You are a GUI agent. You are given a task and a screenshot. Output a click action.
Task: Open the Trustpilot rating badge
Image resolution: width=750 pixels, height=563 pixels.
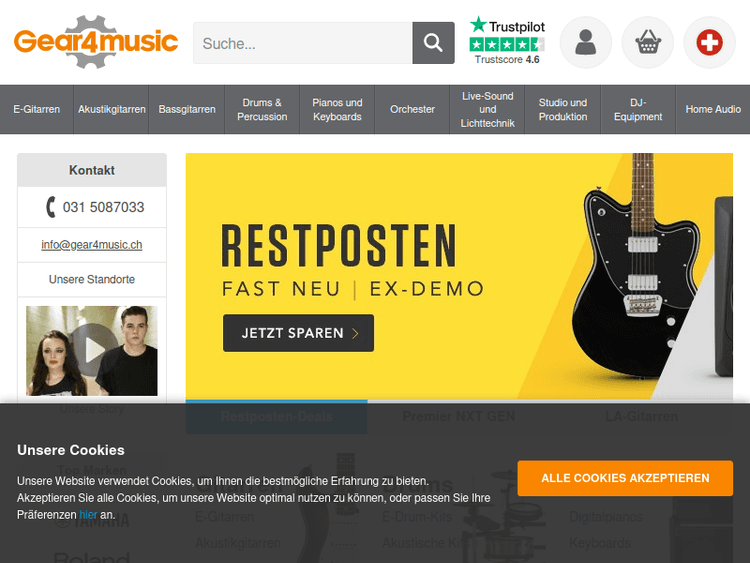click(507, 41)
